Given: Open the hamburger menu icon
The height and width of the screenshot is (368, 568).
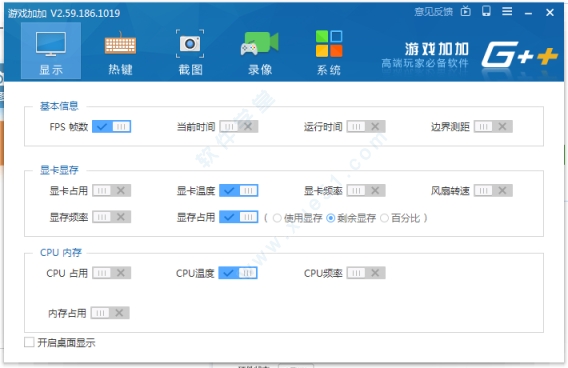Looking at the screenshot, I should 507,12.
